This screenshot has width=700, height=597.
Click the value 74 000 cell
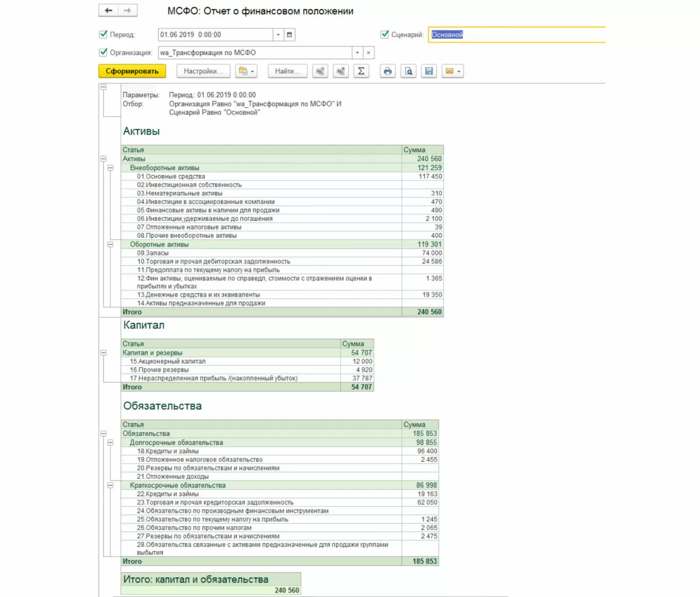(423, 253)
